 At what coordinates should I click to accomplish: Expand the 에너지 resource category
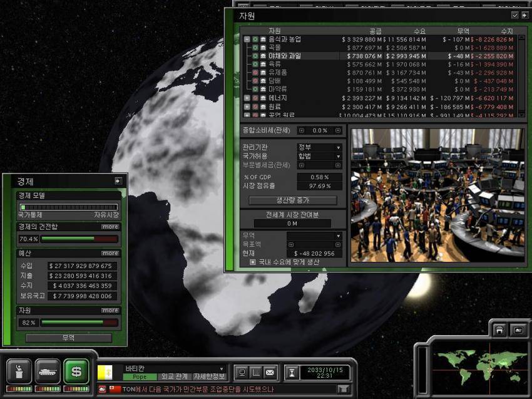tap(247, 98)
